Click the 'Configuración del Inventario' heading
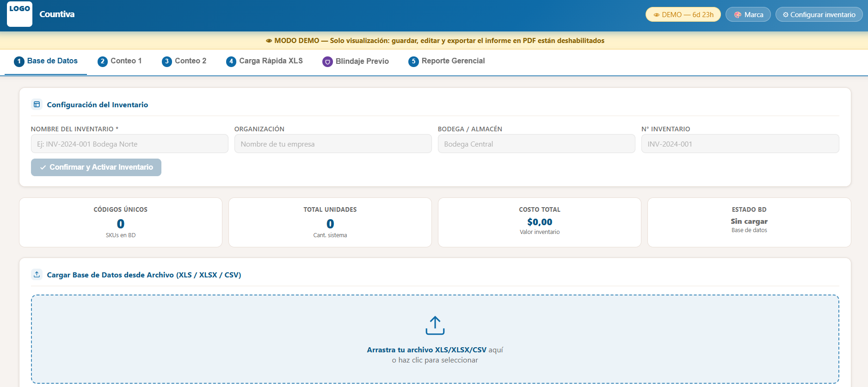 [x=98, y=105]
